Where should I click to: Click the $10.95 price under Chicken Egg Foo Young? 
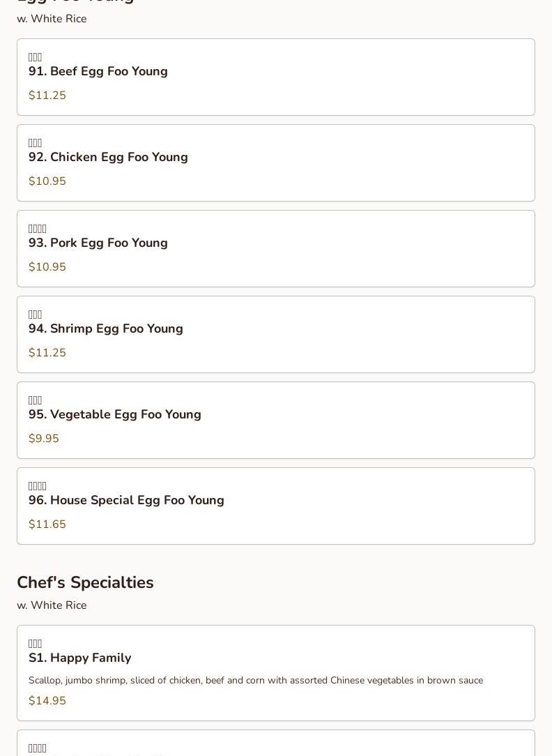tap(47, 181)
